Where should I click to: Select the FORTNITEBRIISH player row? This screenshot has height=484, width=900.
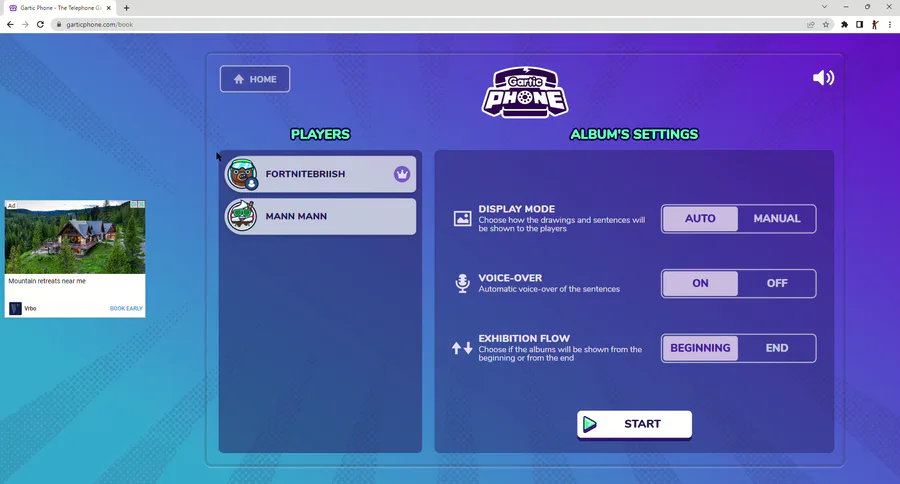(x=320, y=174)
